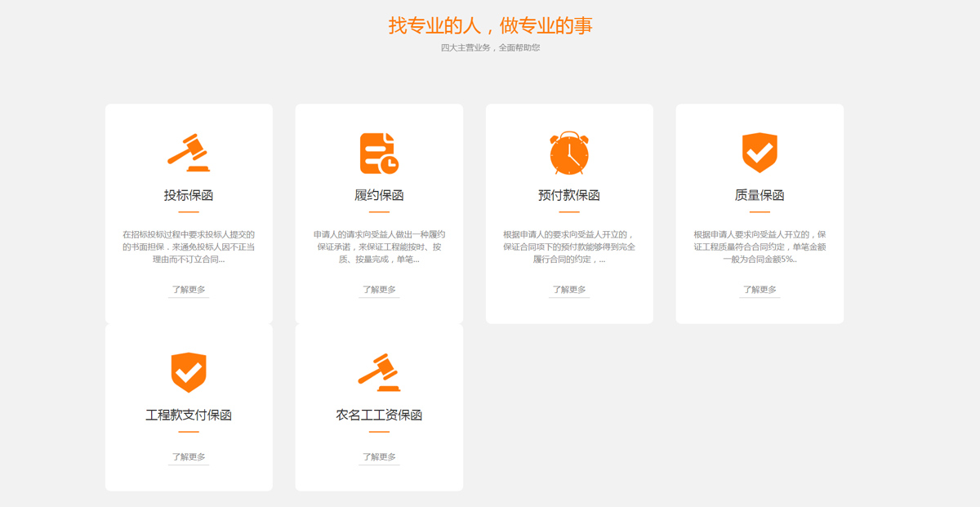Screen dimensions: 980x507
Task: Select the 预付款保函 card title
Action: pos(569,196)
